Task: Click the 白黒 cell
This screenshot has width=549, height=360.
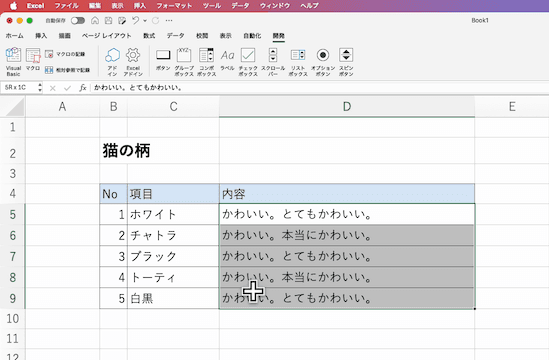Action: [x=173, y=298]
